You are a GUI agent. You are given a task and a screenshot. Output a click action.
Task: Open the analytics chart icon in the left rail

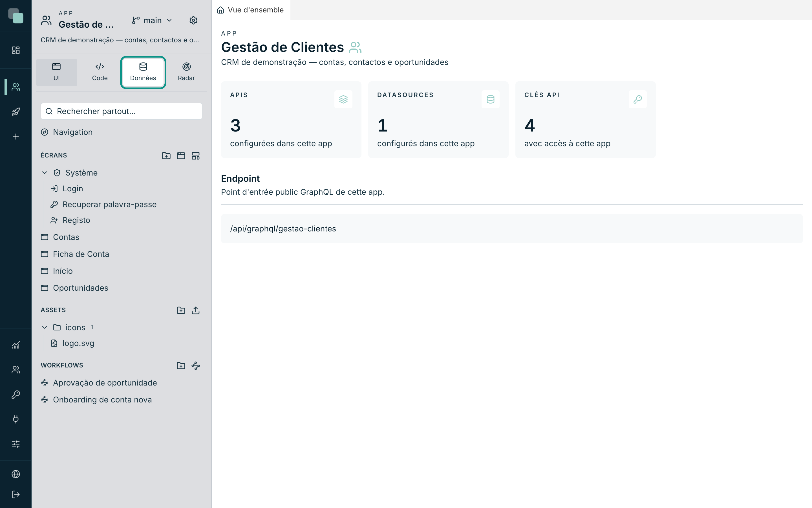coord(16,345)
